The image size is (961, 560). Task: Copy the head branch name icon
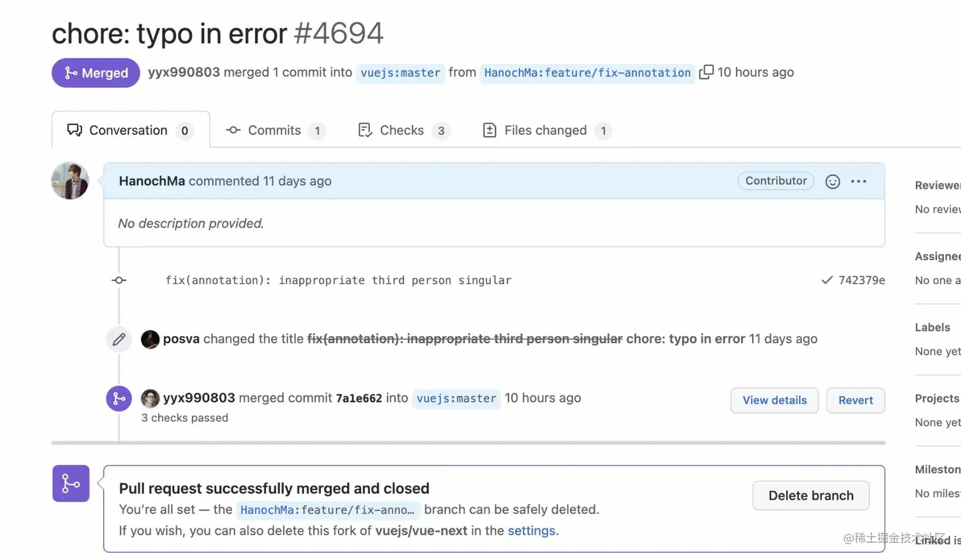[706, 72]
